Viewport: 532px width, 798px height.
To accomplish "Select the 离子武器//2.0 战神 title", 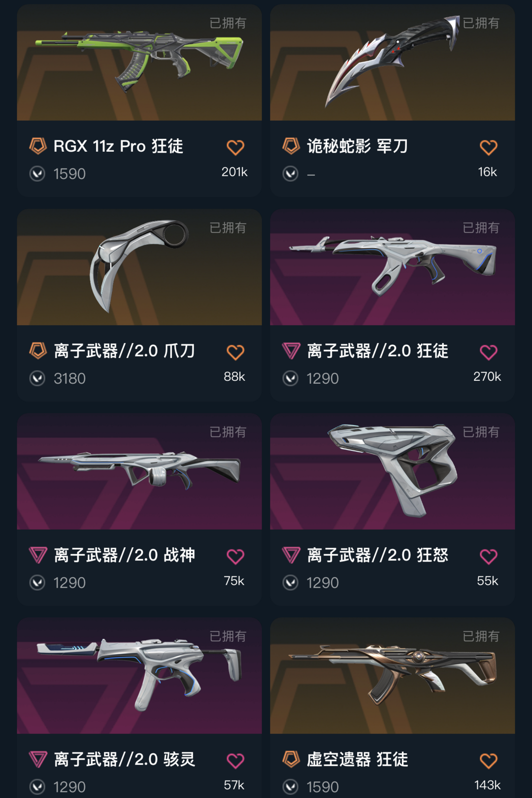I will (x=124, y=555).
